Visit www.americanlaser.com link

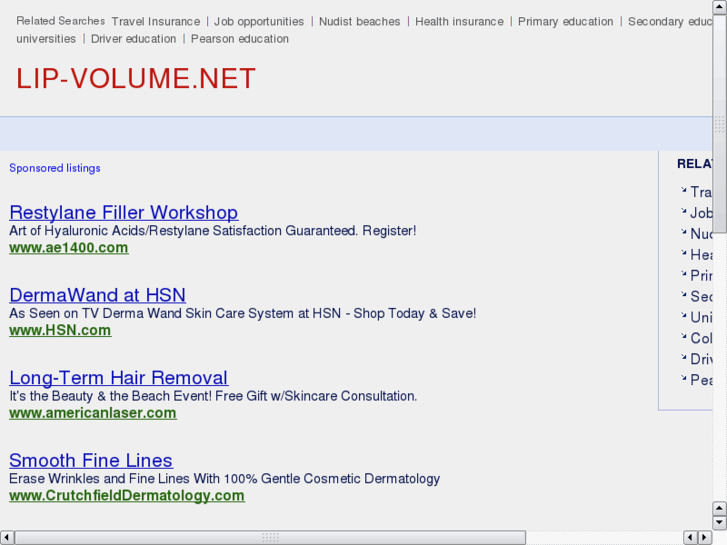pyautogui.click(x=93, y=413)
